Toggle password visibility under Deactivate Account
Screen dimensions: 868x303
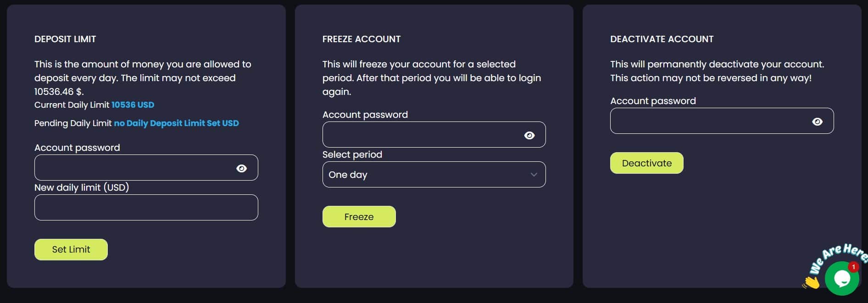[817, 121]
